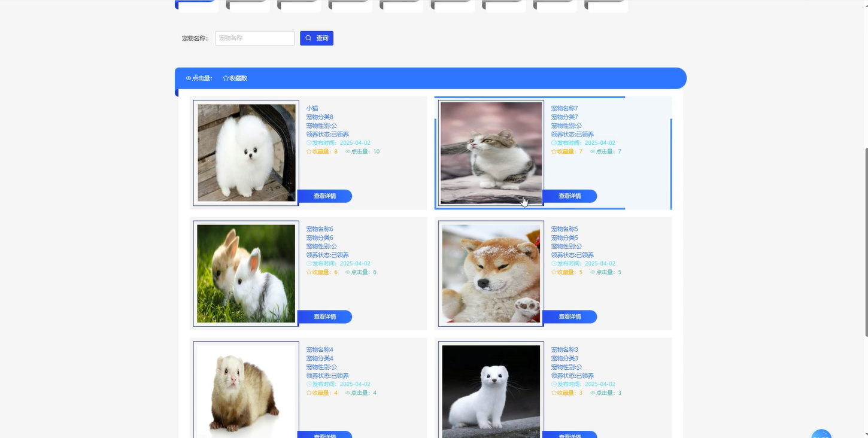868x438 pixels.
Task: Click the clock icon on 宠物名称6 card
Action: pos(309,264)
